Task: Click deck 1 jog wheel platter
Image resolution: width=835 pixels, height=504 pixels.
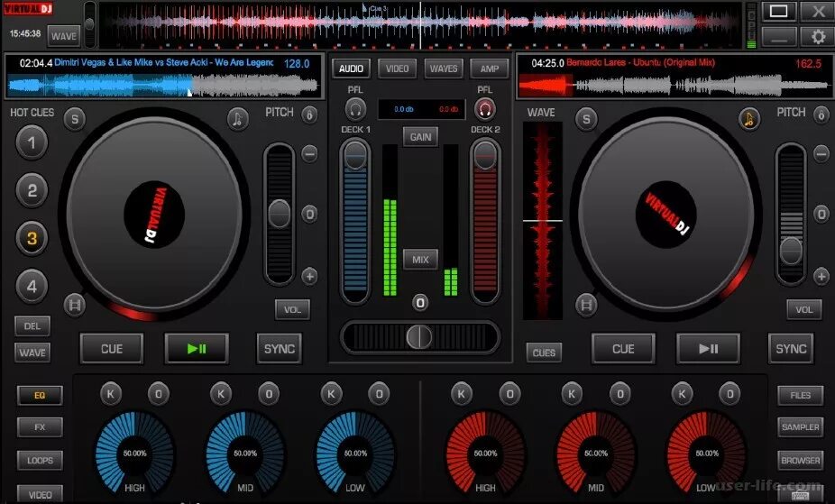Action: (154, 215)
